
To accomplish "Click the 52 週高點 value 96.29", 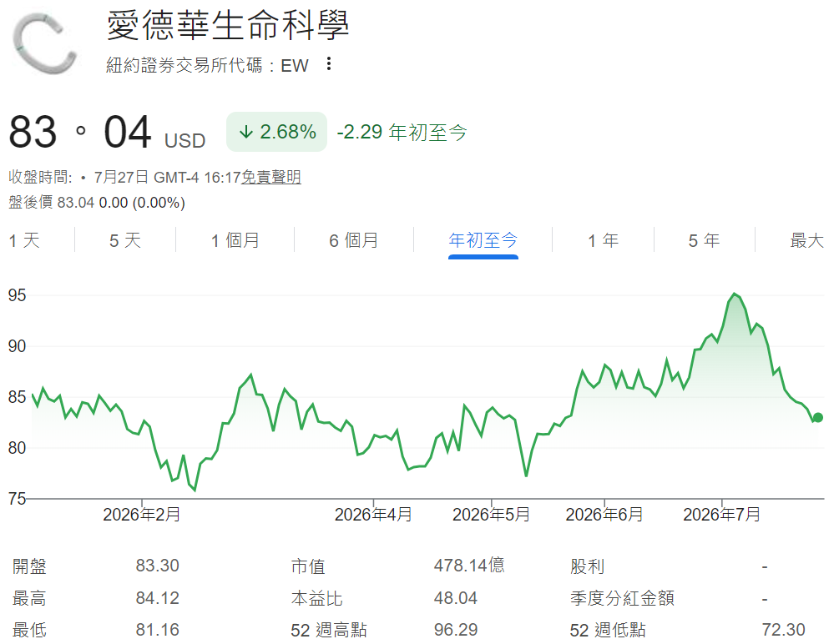I will click(455, 630).
